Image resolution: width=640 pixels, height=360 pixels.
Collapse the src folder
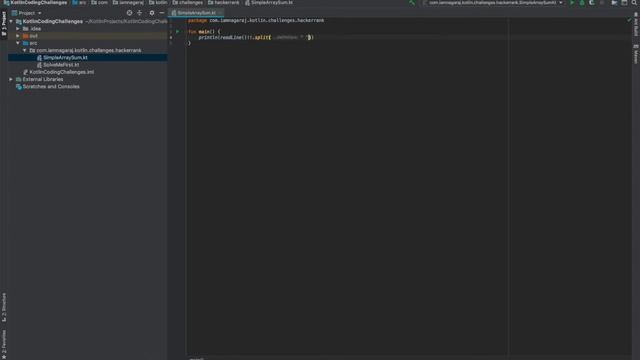point(18,43)
